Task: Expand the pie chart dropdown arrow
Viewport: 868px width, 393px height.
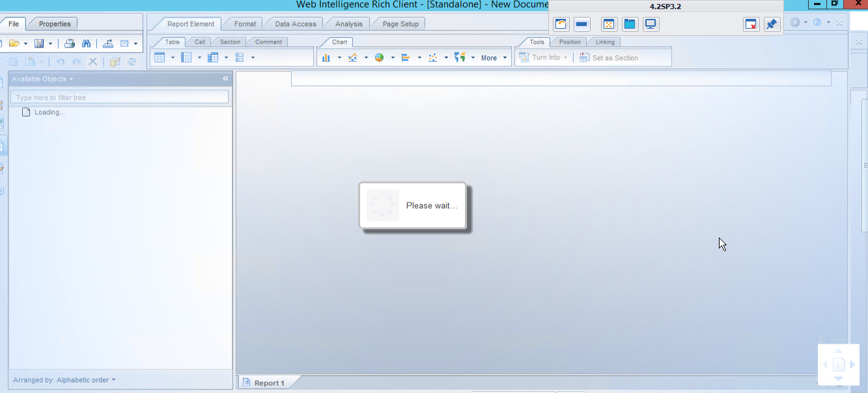Action: (393, 58)
